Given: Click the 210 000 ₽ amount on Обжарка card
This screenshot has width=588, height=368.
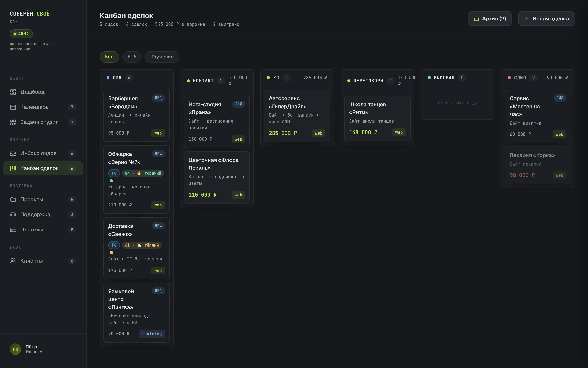Looking at the screenshot, I should 120,205.
